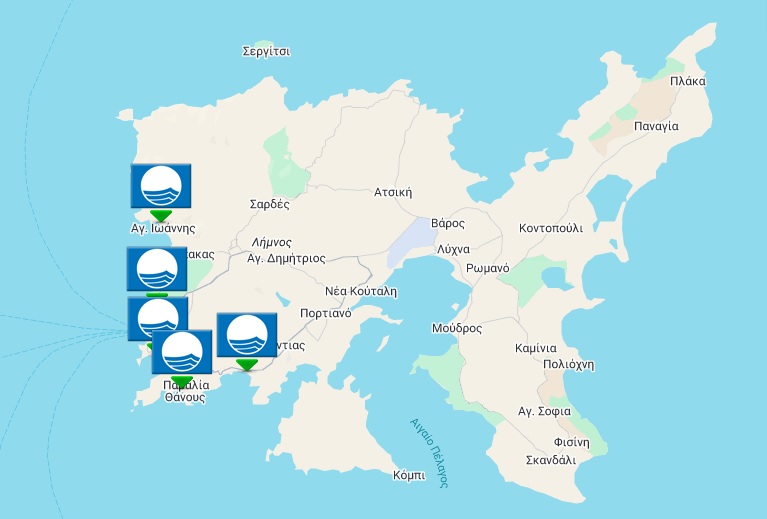
Task: Click the second Blue Flag marker from the top
Action: click(x=156, y=268)
